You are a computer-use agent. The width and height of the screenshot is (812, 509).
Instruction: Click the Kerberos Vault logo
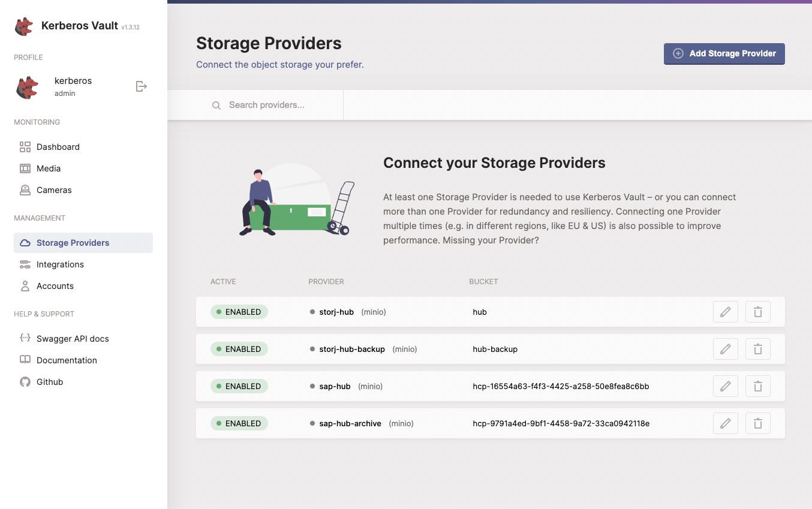coord(23,26)
